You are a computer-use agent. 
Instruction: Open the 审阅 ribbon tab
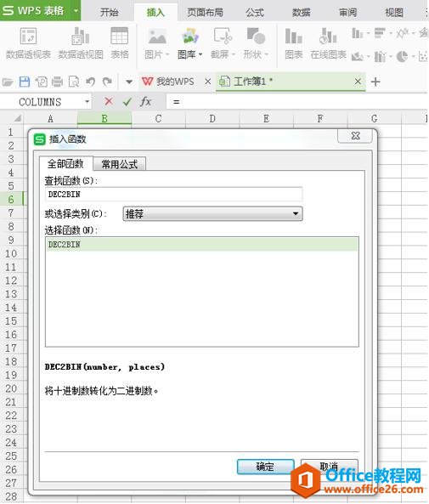click(348, 13)
